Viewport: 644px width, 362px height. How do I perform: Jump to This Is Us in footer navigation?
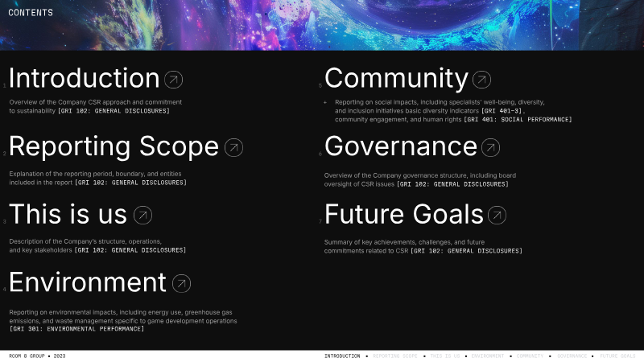point(445,356)
